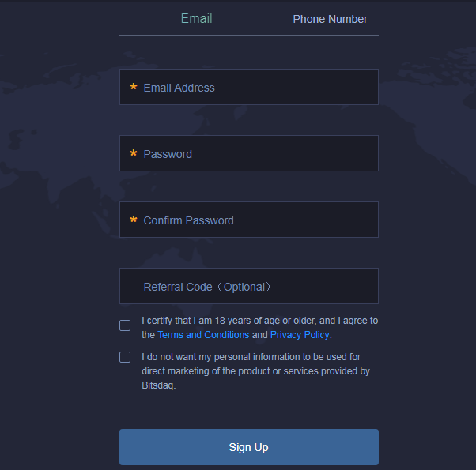Open the Terms and Conditions link
This screenshot has width=476, height=470.
point(203,335)
